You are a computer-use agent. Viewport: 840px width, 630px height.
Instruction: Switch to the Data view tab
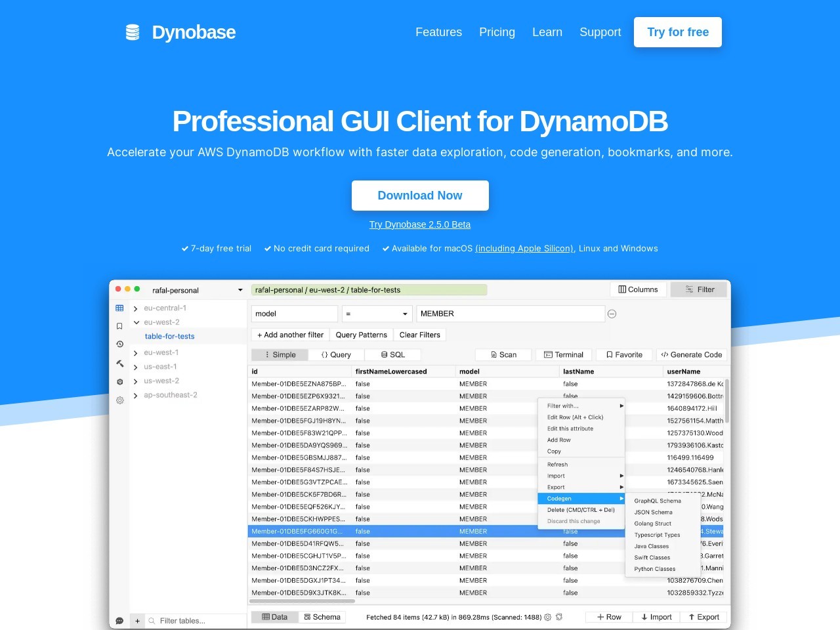[x=274, y=617]
